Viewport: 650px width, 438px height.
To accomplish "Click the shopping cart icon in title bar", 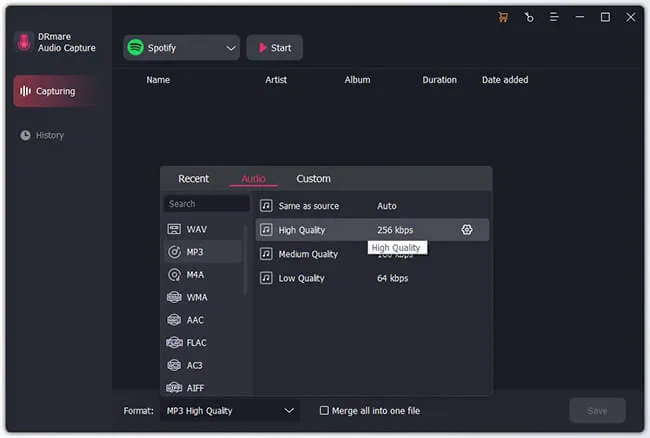I will pos(503,17).
